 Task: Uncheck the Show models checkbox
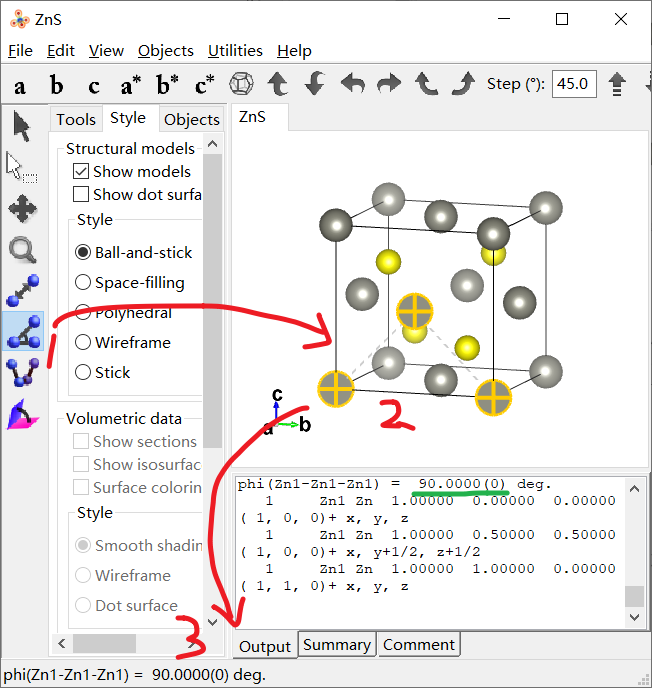click(x=81, y=171)
